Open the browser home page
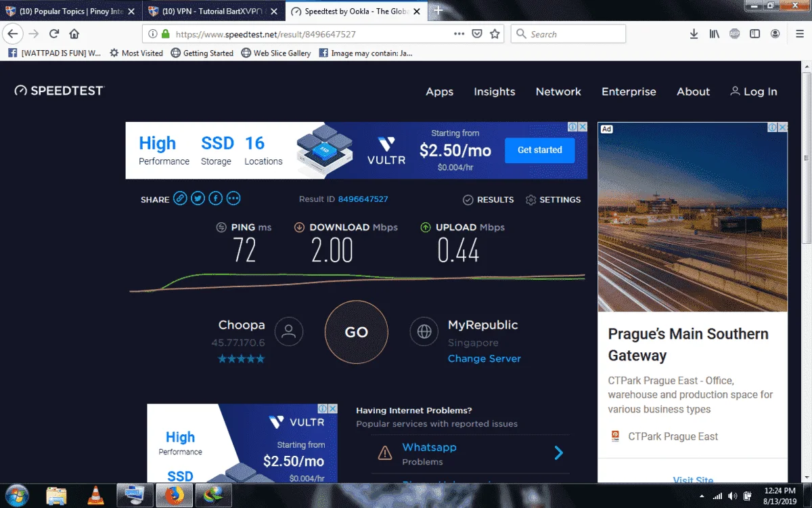Screen dimensions: 812x508 point(74,34)
